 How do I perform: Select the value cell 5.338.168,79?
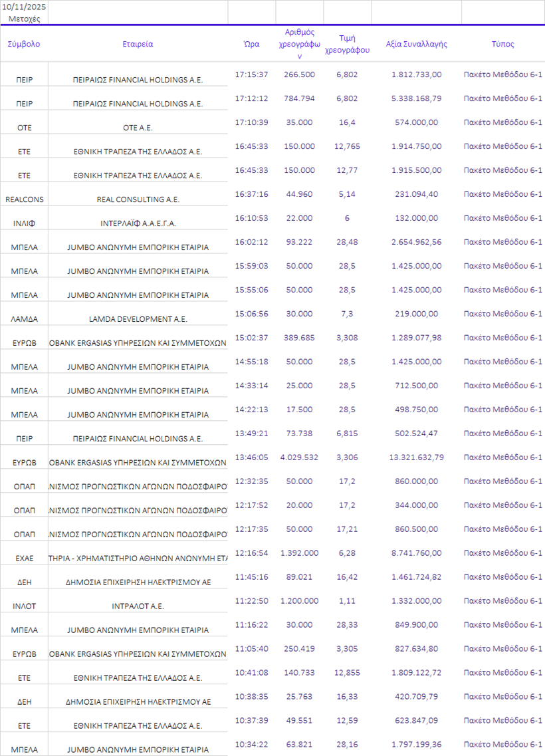pos(416,98)
